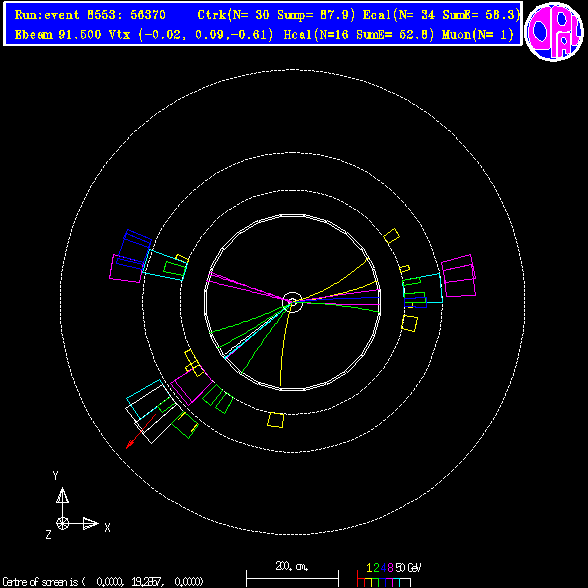Select the magenta 8 GeV legend label

(390, 568)
